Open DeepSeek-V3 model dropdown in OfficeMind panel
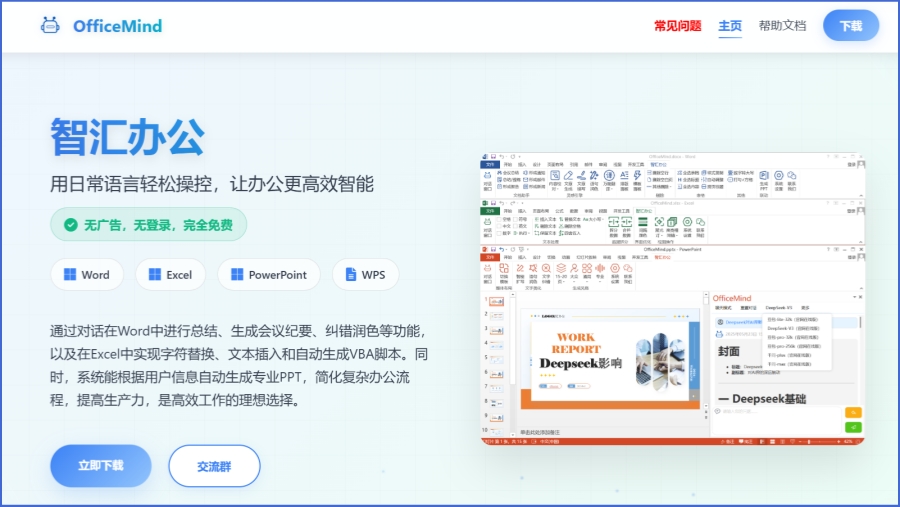The image size is (900, 507). click(779, 308)
